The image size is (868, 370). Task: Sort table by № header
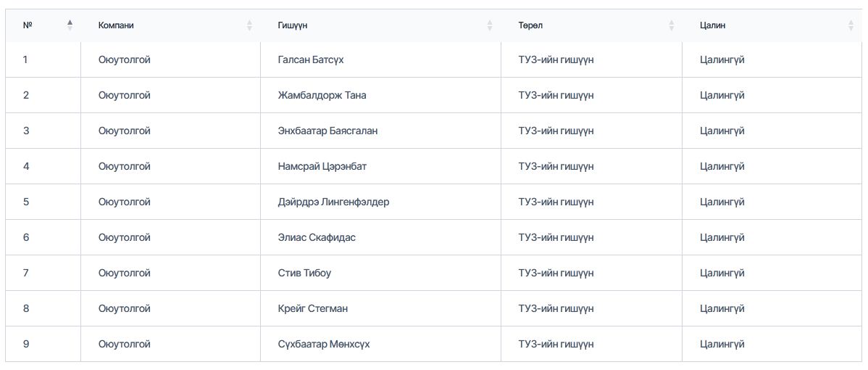click(28, 25)
